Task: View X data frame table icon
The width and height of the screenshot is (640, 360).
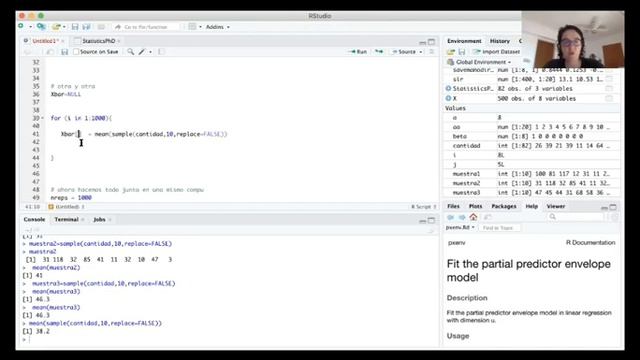Action: coord(609,98)
